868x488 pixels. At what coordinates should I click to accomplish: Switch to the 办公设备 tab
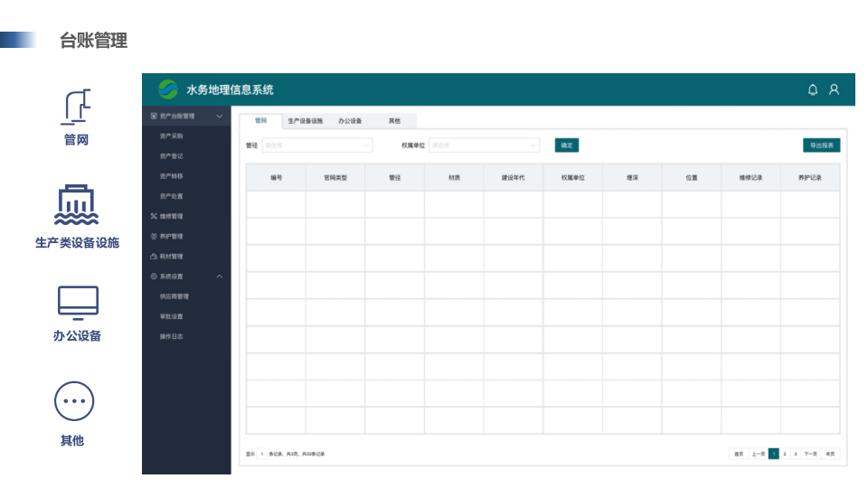[x=350, y=121]
